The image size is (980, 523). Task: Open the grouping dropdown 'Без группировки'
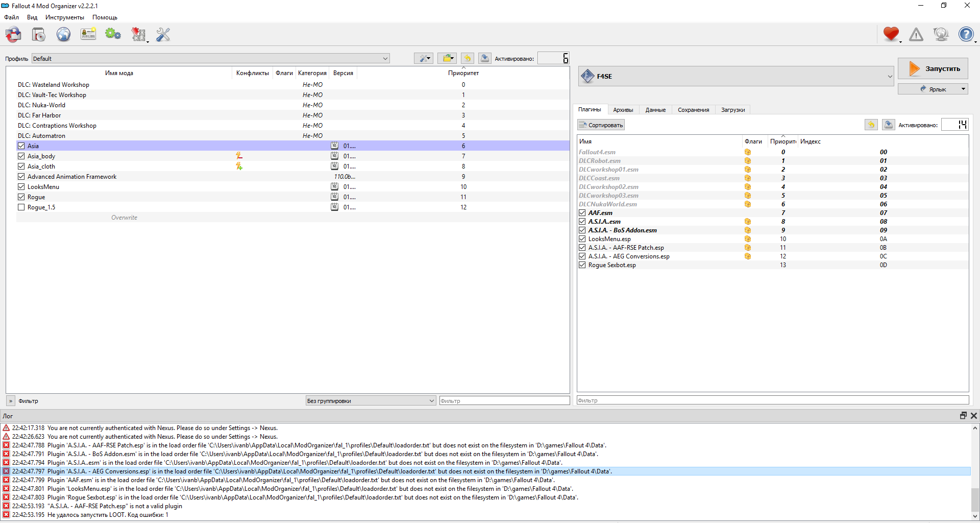click(x=371, y=401)
